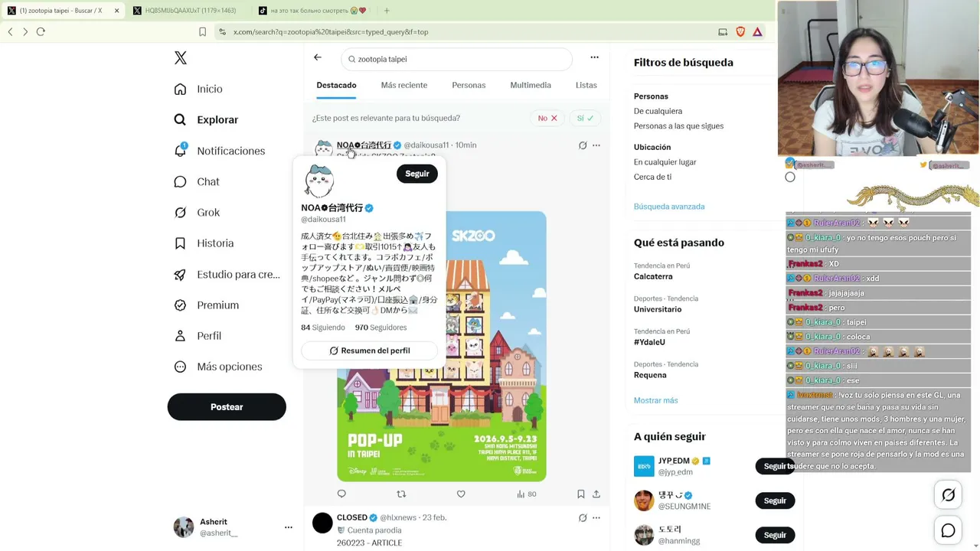Viewport: 980px width, 551px height.
Task: Open #YdaleU trending topic
Action: [649, 342]
